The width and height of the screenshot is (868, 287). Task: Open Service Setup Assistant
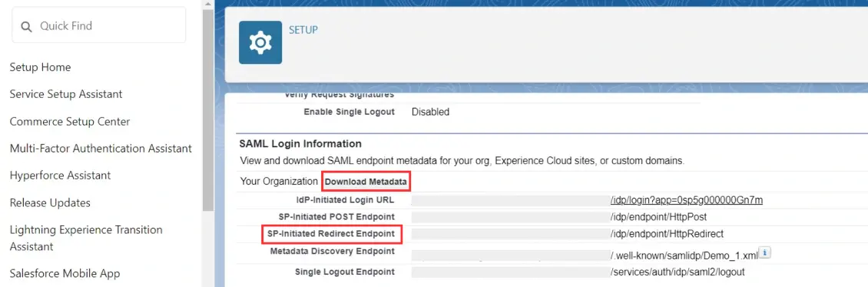pos(66,94)
